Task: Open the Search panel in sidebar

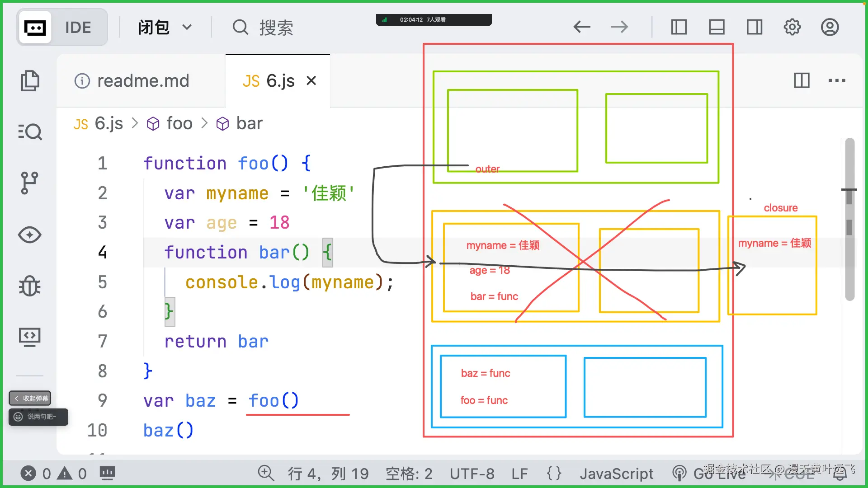Action: click(30, 132)
